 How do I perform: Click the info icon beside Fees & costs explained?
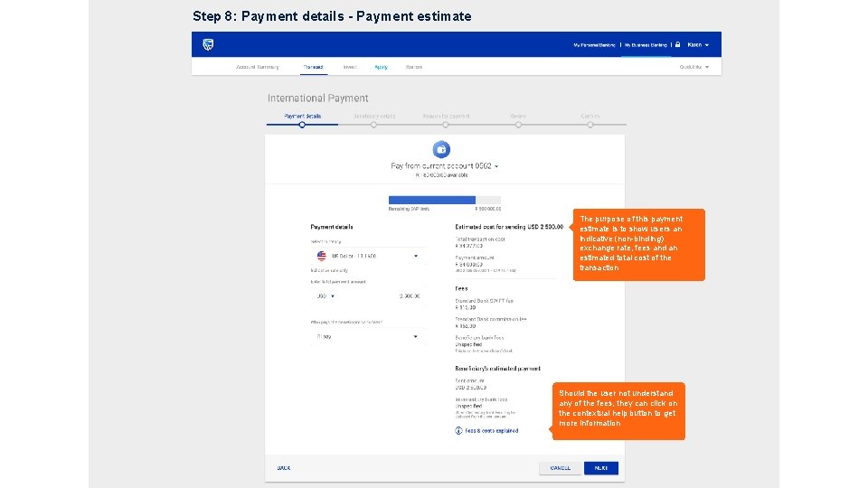pyautogui.click(x=458, y=430)
